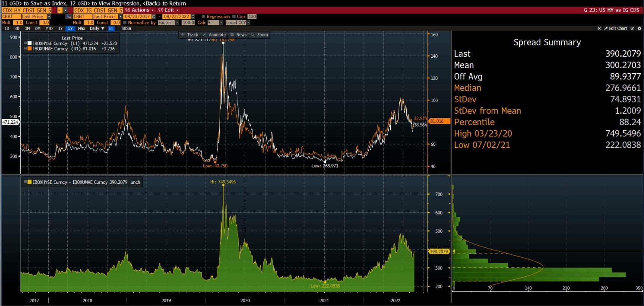Click the StDev from Mean label
Viewport: 644px width, 306px height.
click(x=487, y=111)
